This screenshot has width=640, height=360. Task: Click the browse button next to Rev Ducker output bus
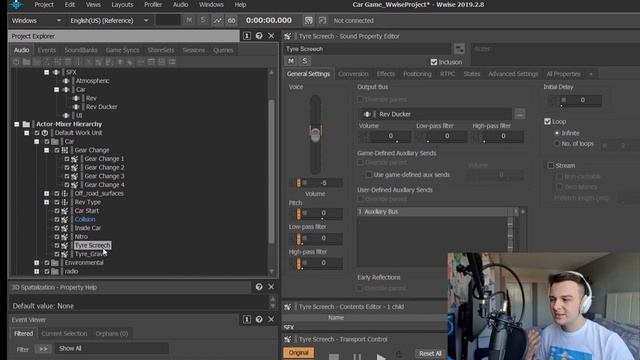click(x=520, y=114)
